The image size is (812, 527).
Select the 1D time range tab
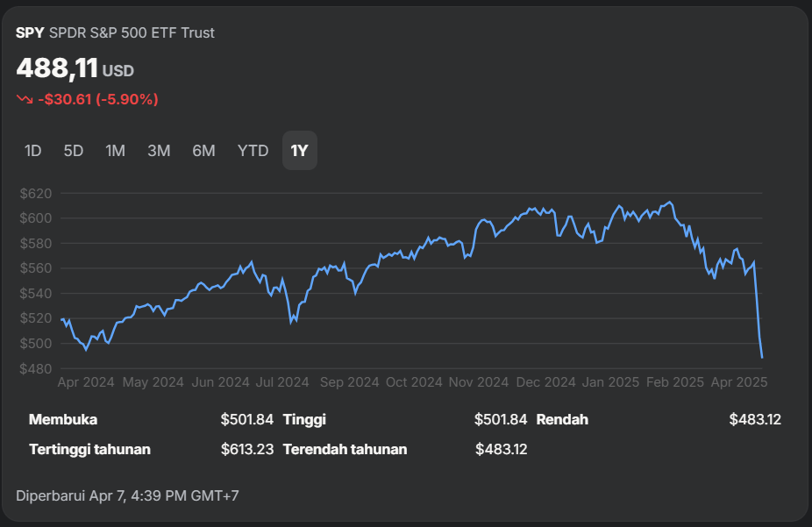pyautogui.click(x=32, y=151)
